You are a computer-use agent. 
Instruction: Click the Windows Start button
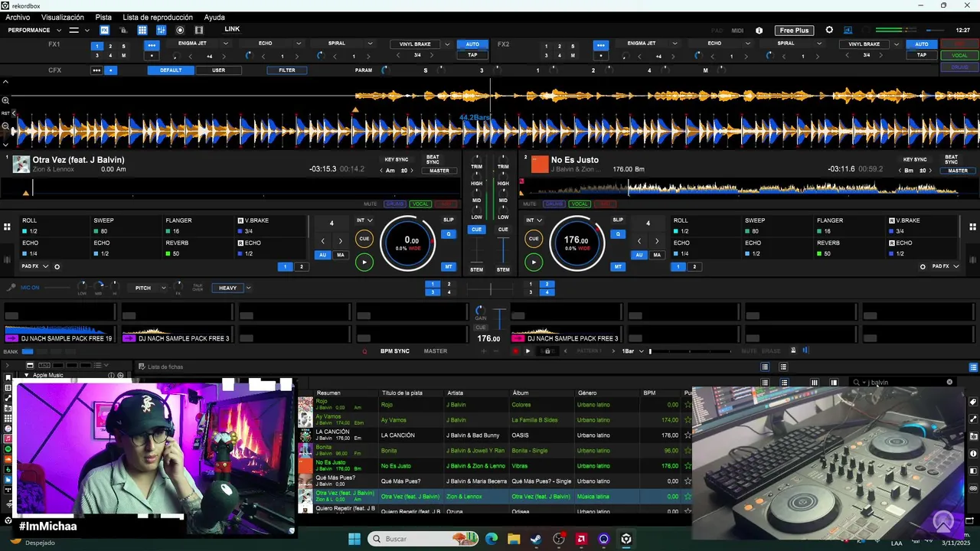[354, 539]
